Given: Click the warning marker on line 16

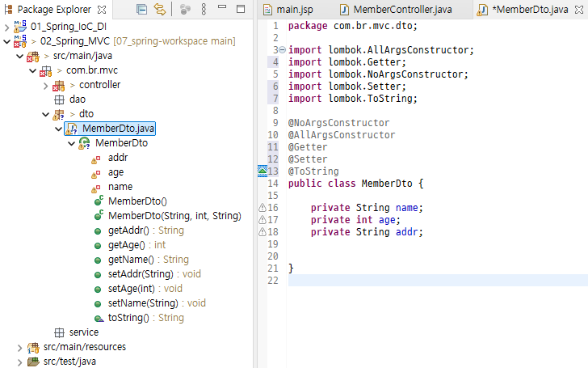Looking at the screenshot, I should point(262,207).
